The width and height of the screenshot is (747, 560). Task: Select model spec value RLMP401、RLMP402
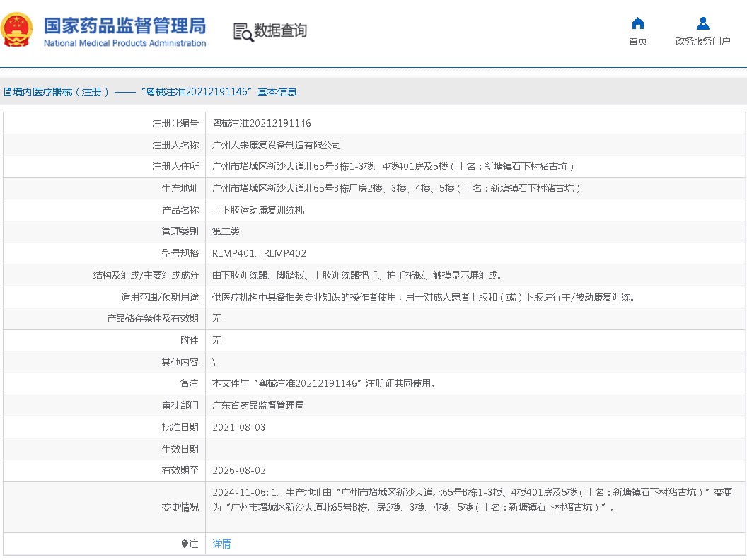(259, 254)
